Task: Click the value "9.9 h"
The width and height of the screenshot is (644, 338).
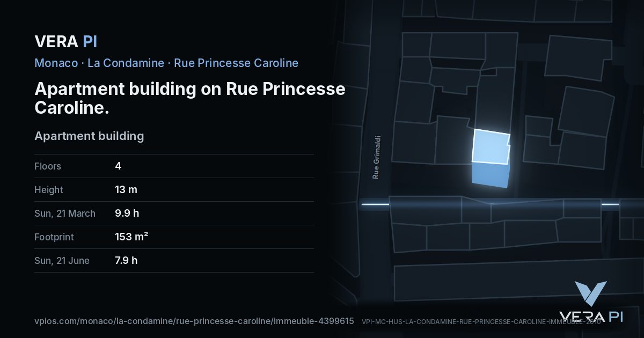Action: [x=127, y=214]
